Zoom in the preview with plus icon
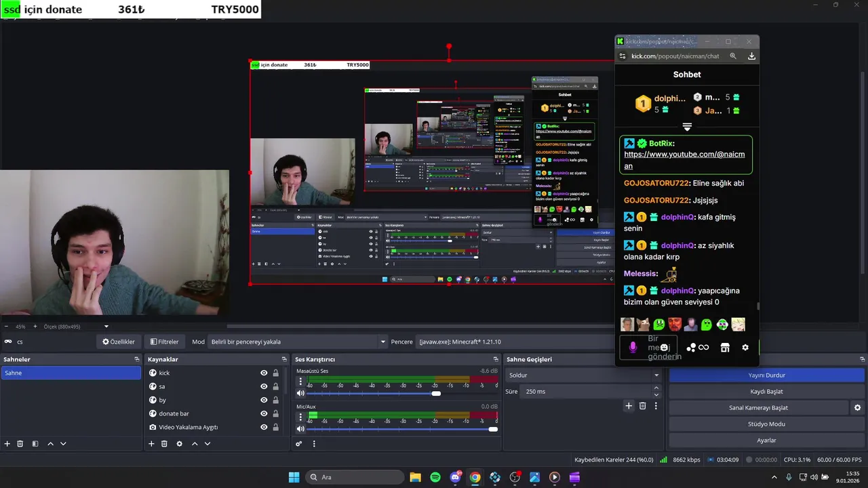This screenshot has height=488, width=868. 35,327
